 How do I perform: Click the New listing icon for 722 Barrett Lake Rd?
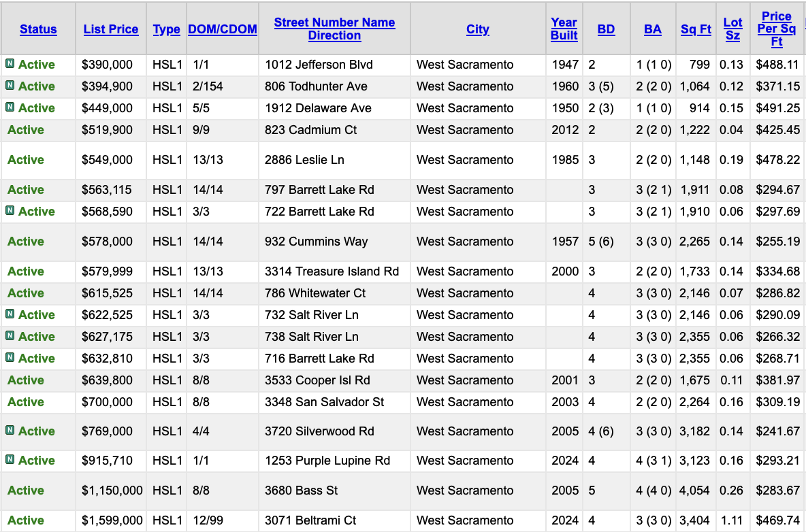click(x=10, y=210)
